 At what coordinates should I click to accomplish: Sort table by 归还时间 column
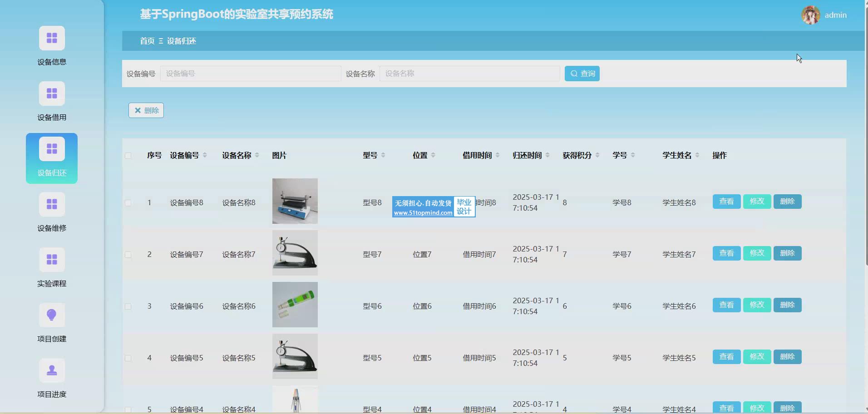547,155
